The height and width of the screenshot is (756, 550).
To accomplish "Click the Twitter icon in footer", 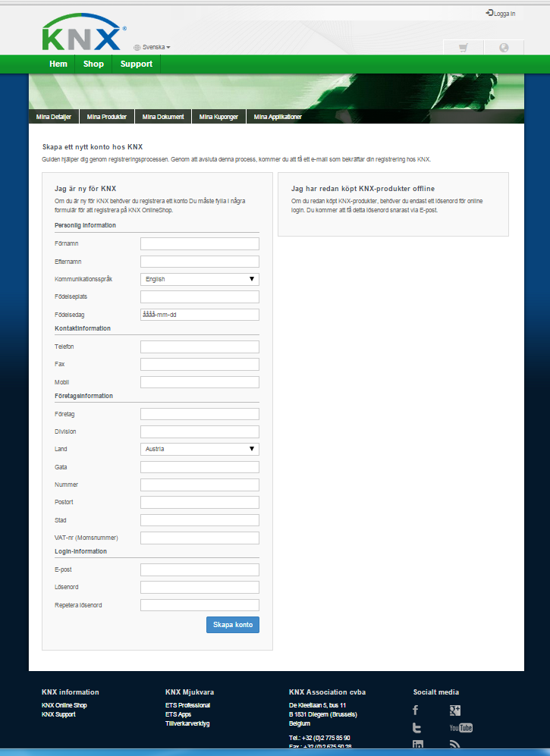I will (x=416, y=728).
